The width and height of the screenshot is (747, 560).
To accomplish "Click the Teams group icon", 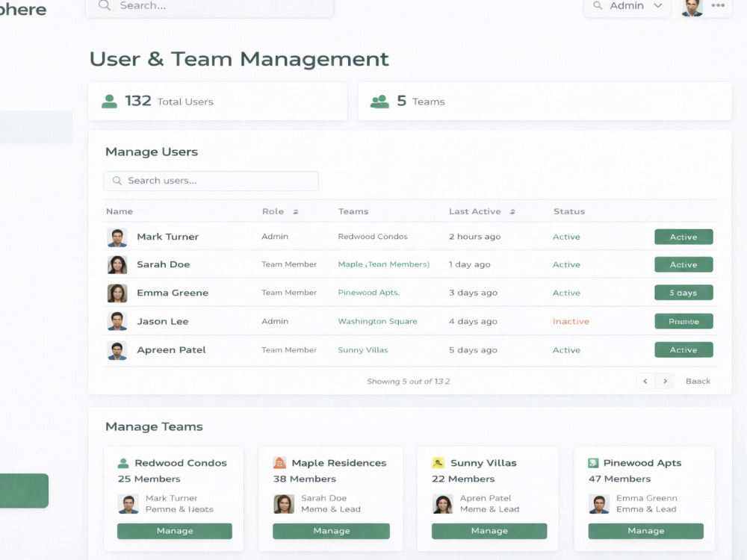I will [x=379, y=102].
